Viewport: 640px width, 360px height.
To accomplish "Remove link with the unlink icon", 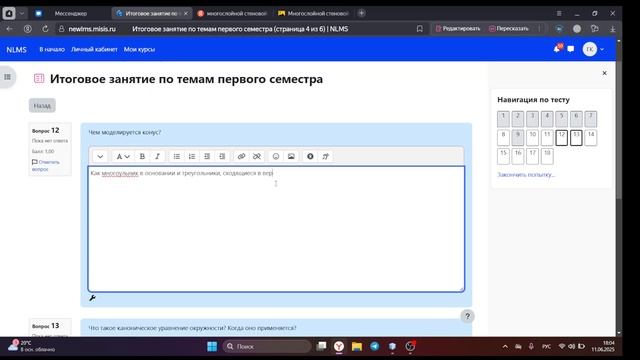I will pyautogui.click(x=256, y=156).
